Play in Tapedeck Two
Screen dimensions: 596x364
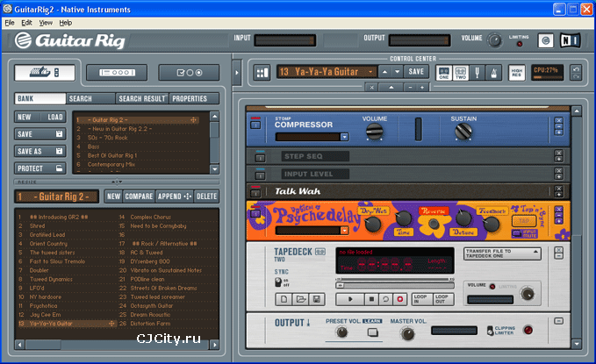(350, 299)
